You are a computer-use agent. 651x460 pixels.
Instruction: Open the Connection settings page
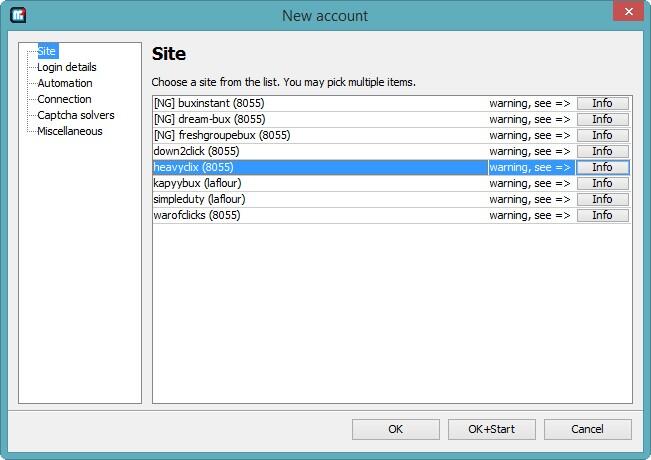pos(64,99)
